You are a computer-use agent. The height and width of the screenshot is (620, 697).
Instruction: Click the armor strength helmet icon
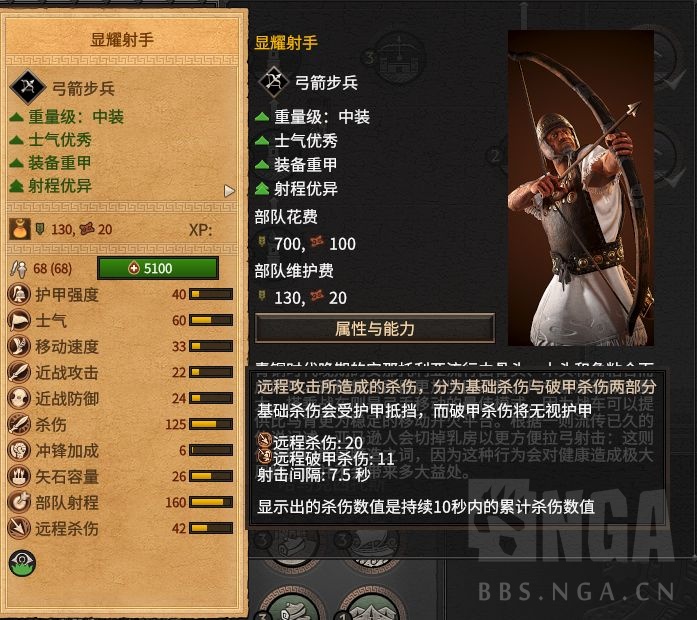[19, 295]
